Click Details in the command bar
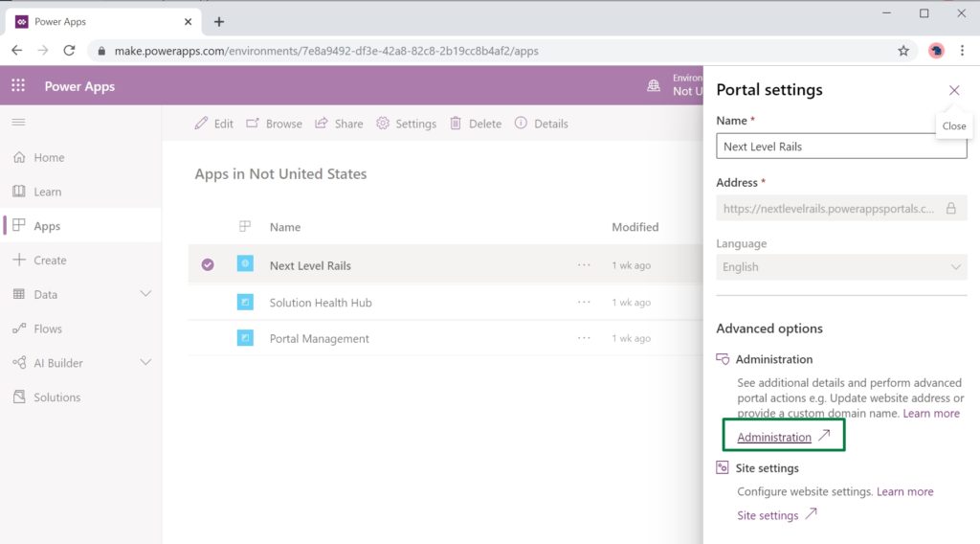This screenshot has height=544, width=980. (542, 124)
